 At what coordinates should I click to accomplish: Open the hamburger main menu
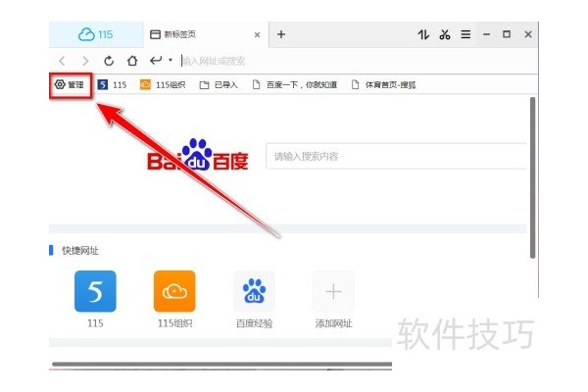click(465, 34)
